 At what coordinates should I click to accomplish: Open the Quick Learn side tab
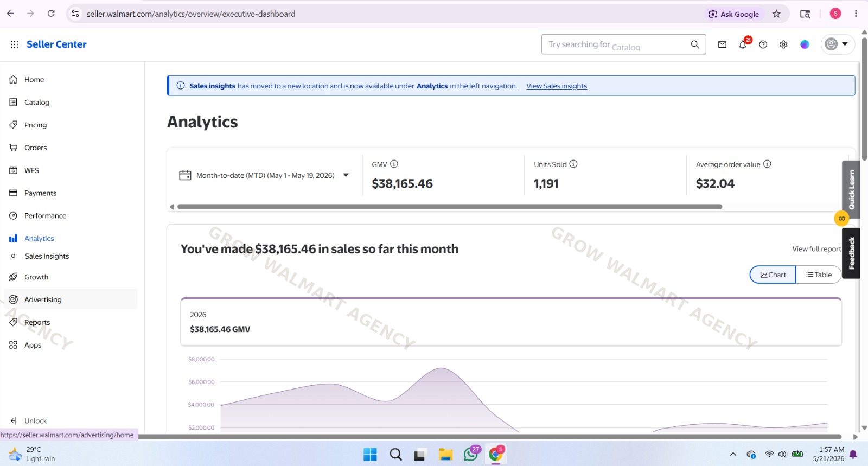851,189
